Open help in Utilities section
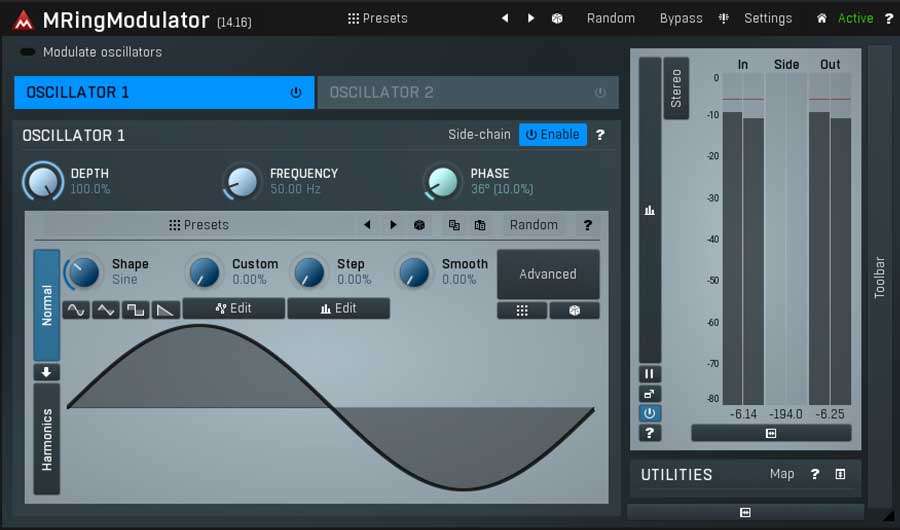Screen dimensions: 900x530 (814, 474)
